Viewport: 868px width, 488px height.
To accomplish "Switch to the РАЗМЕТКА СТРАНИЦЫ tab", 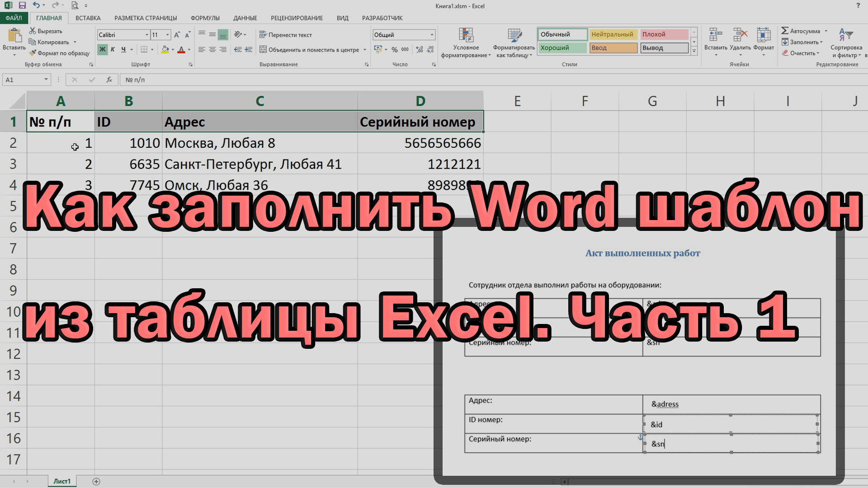I will 146,18.
